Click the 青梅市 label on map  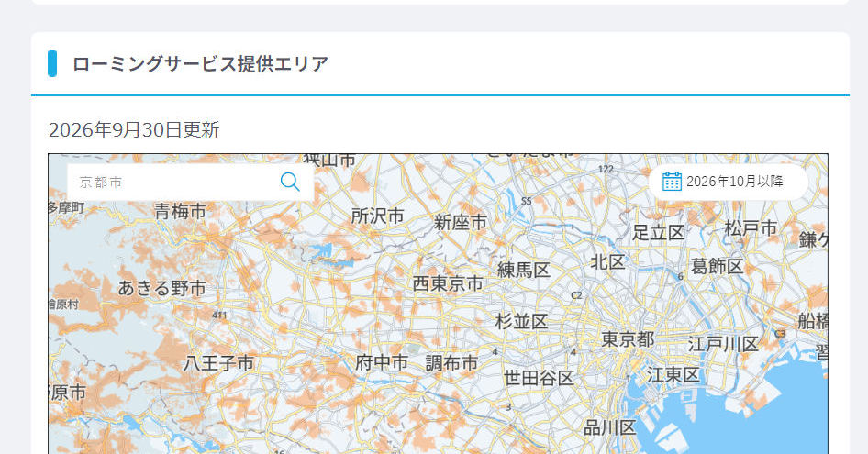pos(180,211)
